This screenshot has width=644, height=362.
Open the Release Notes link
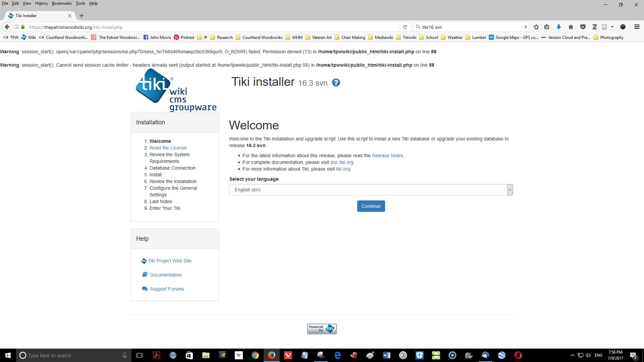388,156
